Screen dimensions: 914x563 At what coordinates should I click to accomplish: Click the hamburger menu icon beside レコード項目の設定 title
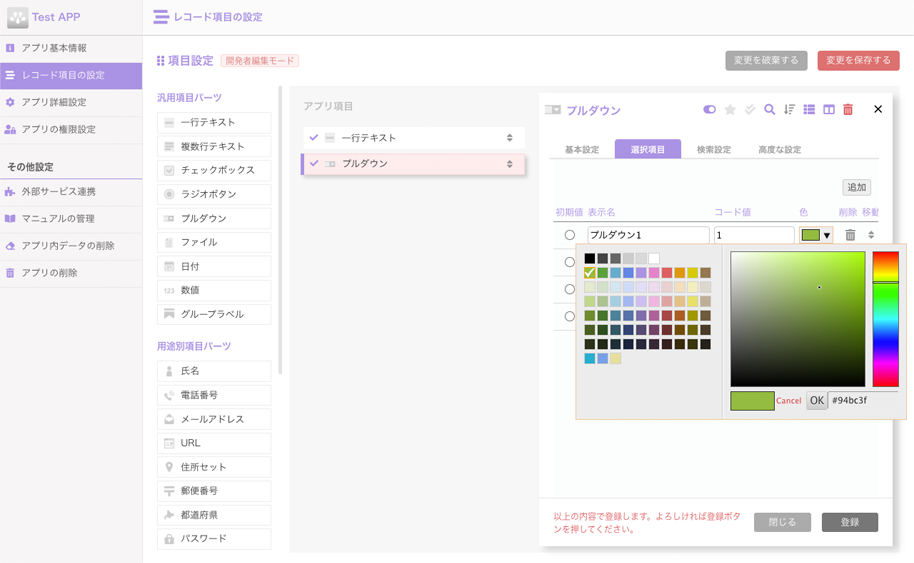tap(161, 17)
